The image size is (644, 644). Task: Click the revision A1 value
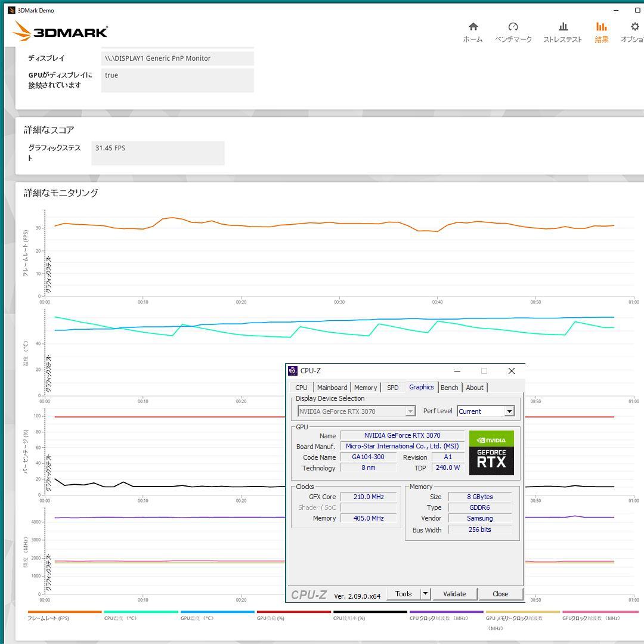tap(448, 457)
